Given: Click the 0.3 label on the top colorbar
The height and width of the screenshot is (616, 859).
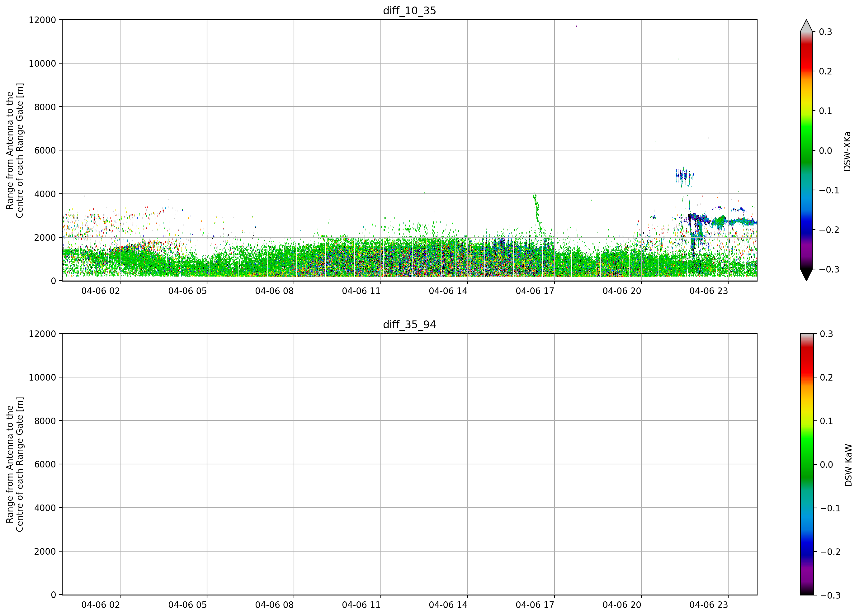Looking at the screenshot, I should pyautogui.click(x=825, y=32).
